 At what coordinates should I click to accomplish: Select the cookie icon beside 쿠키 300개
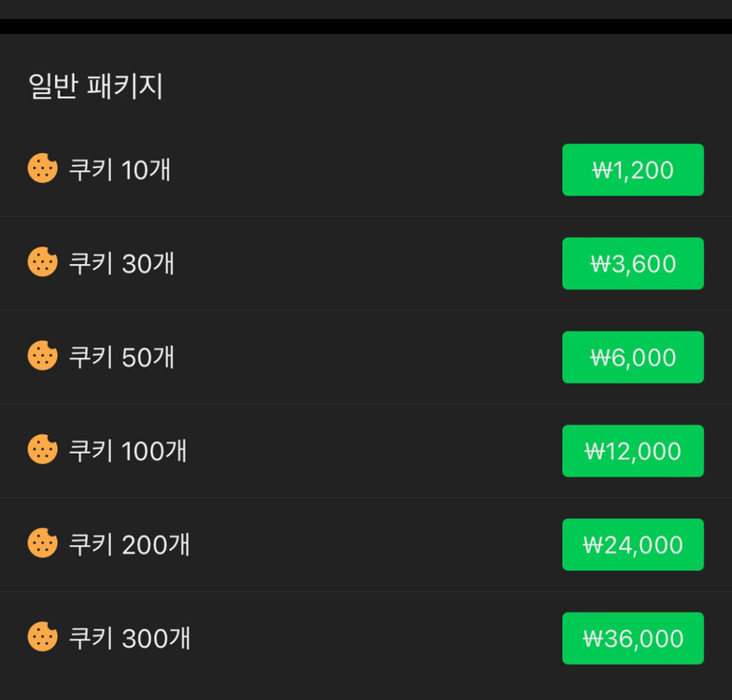tap(42, 637)
